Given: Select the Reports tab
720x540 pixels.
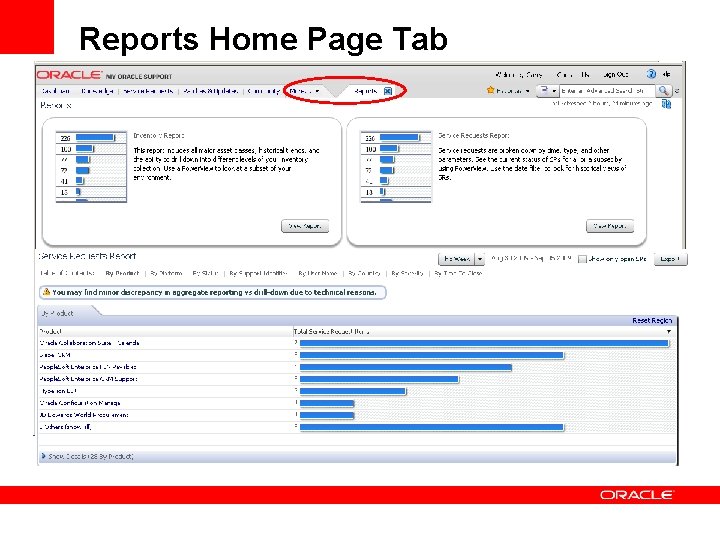Looking at the screenshot, I should click(x=366, y=91).
